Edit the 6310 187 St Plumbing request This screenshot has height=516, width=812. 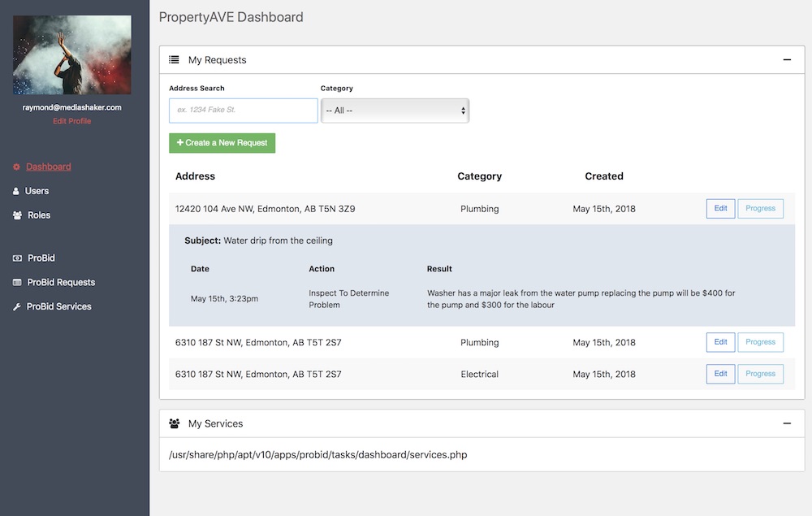pos(720,342)
